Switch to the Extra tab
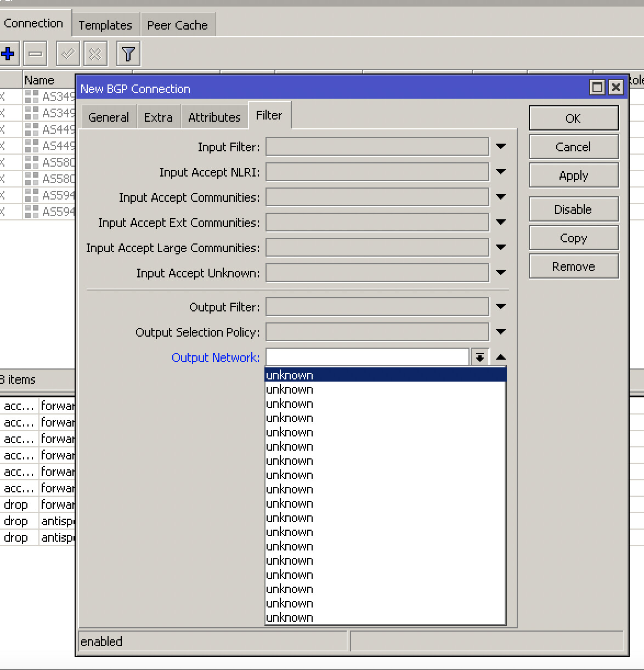The height and width of the screenshot is (670, 644). [x=159, y=117]
